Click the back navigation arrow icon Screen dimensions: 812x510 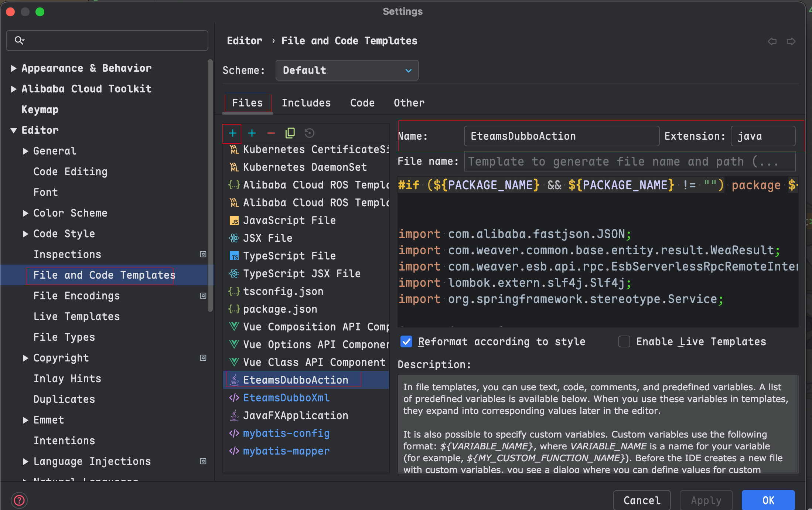coord(772,41)
